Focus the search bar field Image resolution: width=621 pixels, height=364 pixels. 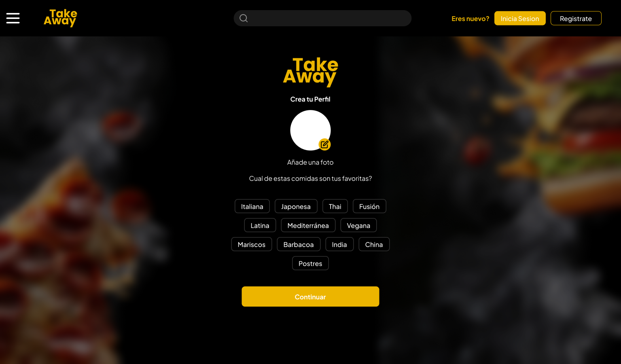point(322,18)
